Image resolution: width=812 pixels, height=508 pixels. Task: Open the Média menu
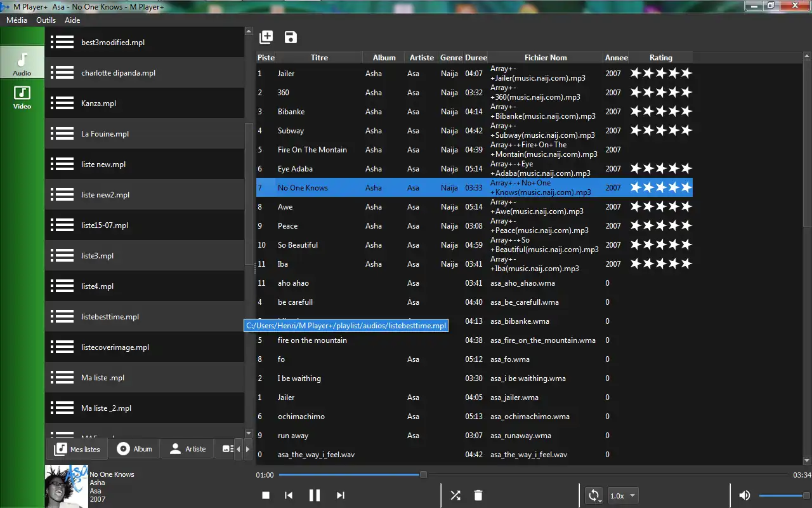(x=16, y=20)
